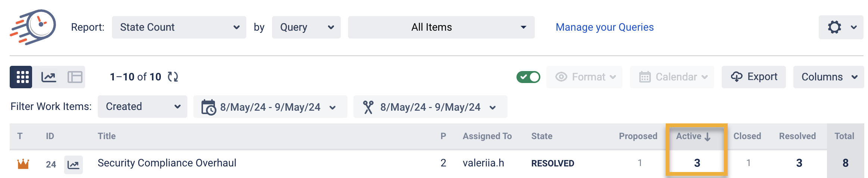
Task: Switch to table layout view icon
Action: pos(75,77)
